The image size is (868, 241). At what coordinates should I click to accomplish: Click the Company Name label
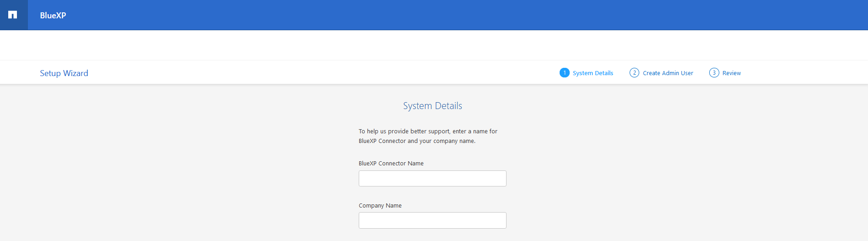pyautogui.click(x=380, y=206)
